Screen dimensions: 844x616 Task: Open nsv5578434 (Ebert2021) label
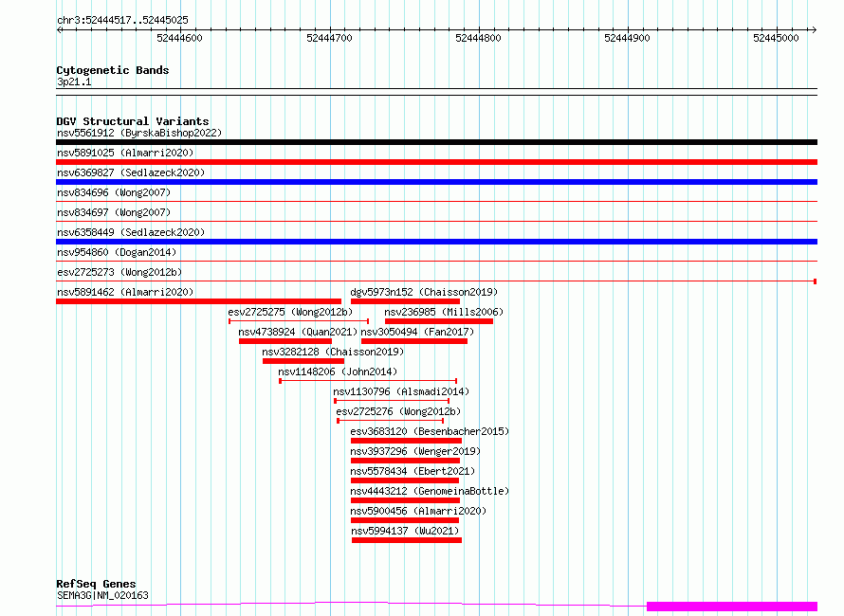point(413,471)
